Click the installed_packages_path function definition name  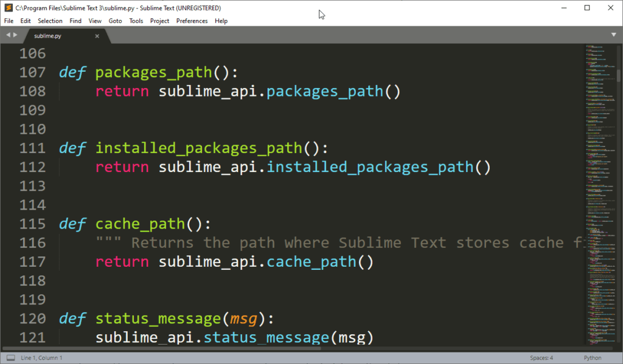199,148
